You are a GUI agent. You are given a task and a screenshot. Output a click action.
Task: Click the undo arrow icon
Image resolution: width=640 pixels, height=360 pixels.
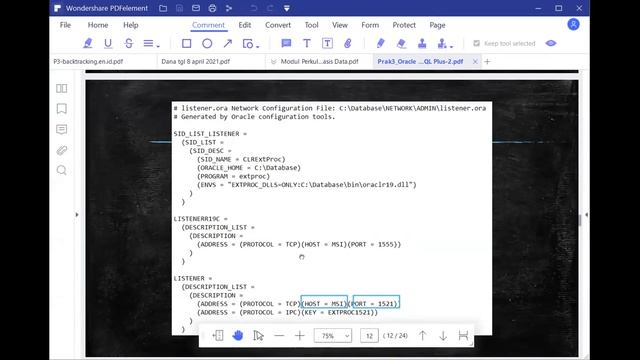(253, 8)
